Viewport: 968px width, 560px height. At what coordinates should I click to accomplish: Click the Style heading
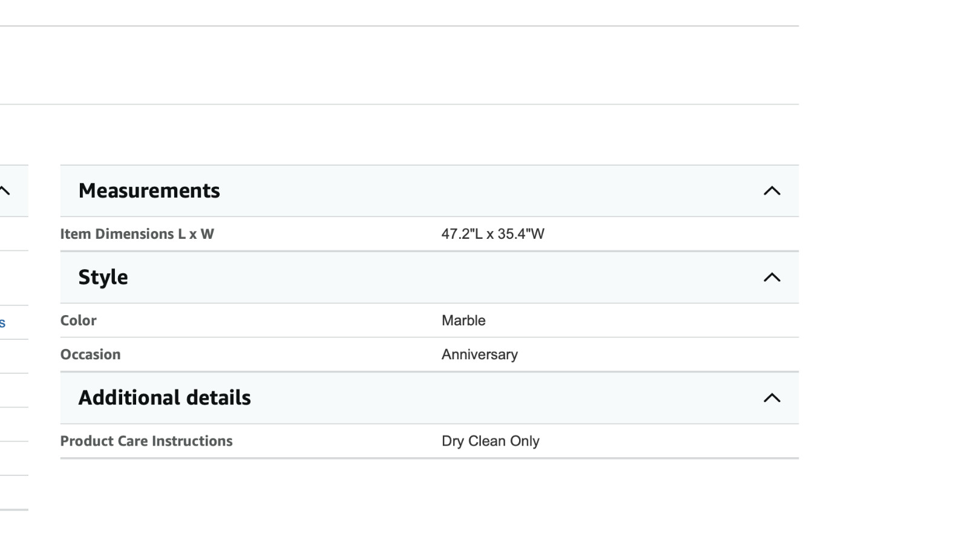(x=103, y=278)
